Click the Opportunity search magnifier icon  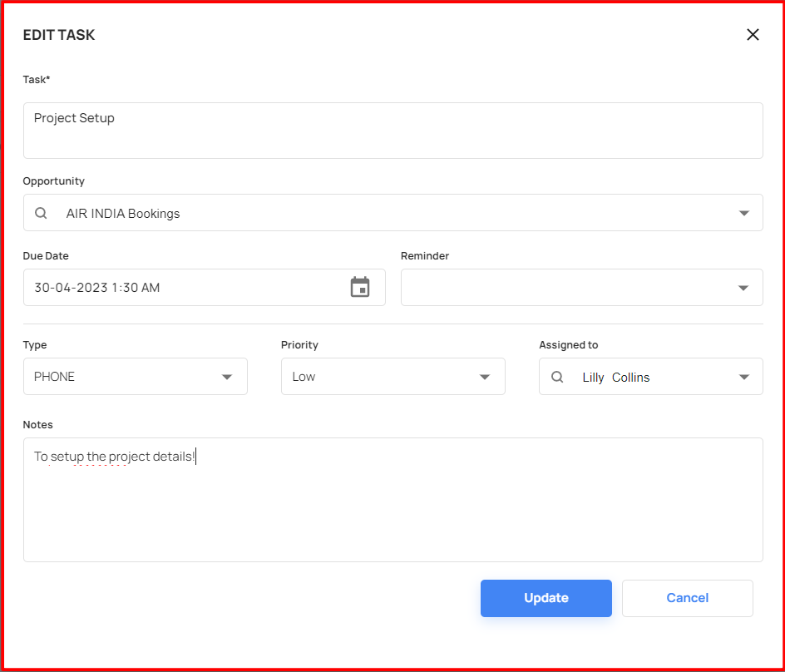[x=41, y=213]
